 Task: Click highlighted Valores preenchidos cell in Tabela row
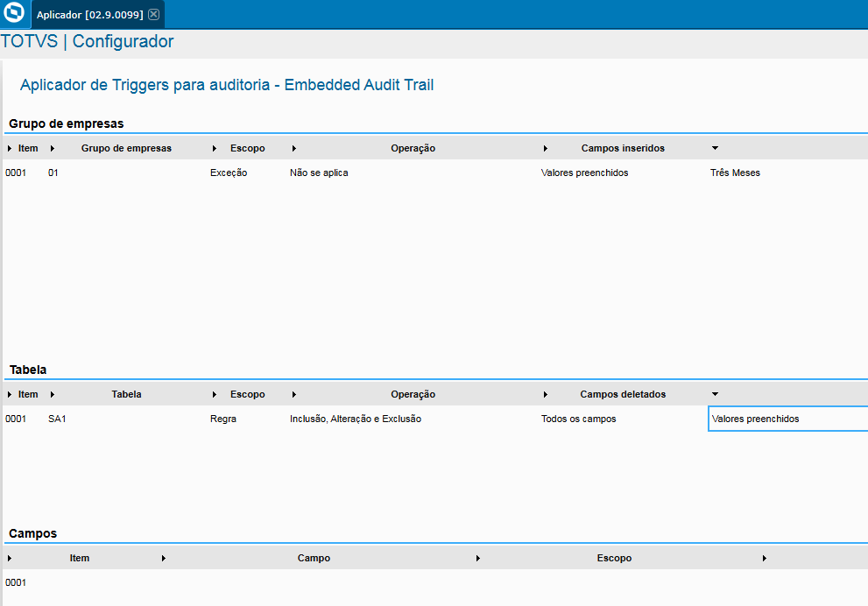pyautogui.click(x=787, y=419)
